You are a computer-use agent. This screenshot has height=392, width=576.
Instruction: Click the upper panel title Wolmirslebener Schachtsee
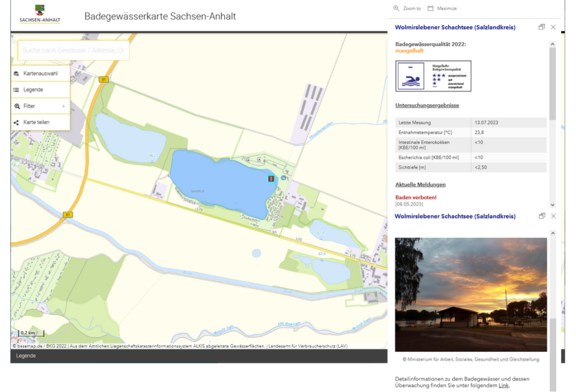[x=455, y=27]
